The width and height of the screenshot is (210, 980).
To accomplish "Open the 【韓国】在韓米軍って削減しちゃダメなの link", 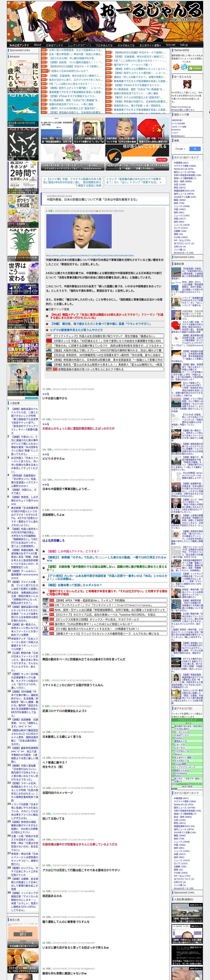I will tap(74, 585).
